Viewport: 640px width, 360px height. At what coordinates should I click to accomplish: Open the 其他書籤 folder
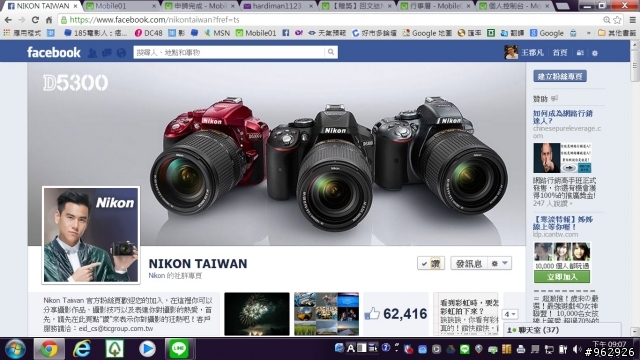(x=617, y=33)
